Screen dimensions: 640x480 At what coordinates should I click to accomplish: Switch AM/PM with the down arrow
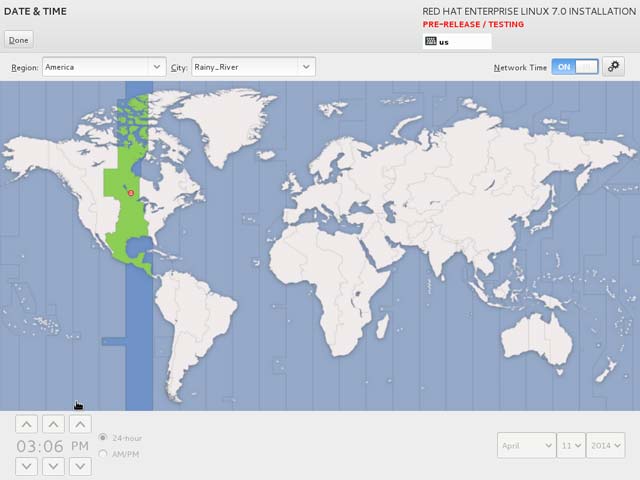tap(80, 466)
